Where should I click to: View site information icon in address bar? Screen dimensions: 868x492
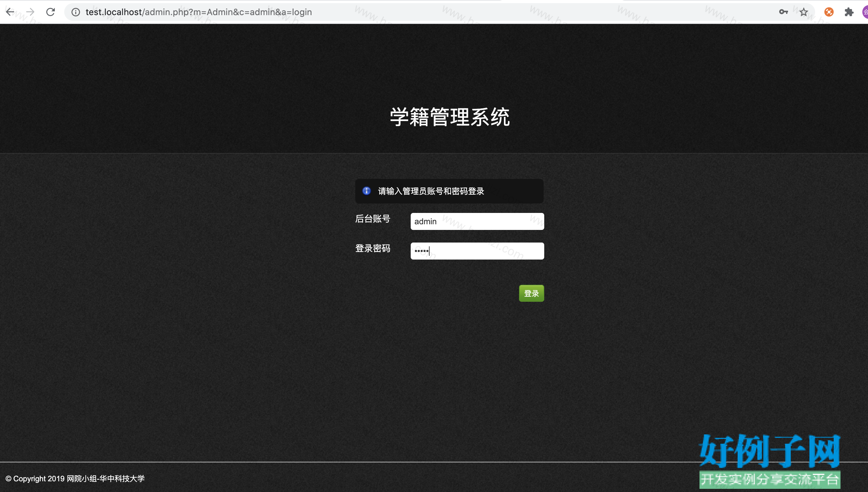click(x=76, y=12)
